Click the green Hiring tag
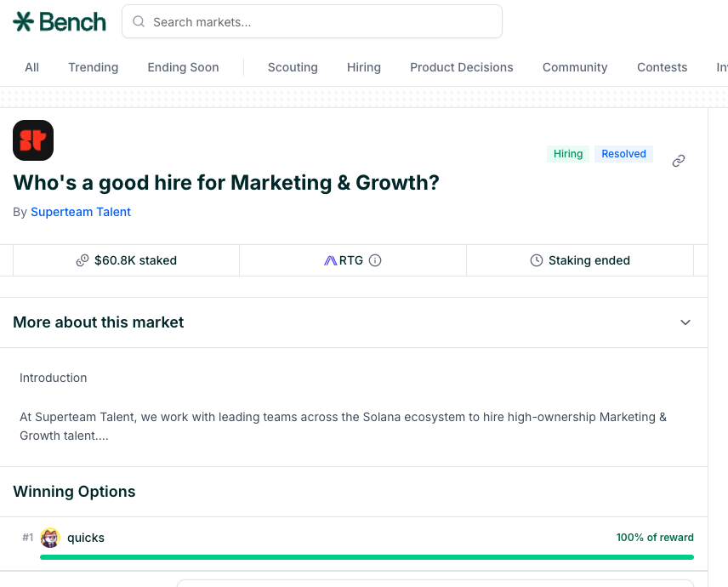728x587 pixels. [568, 154]
